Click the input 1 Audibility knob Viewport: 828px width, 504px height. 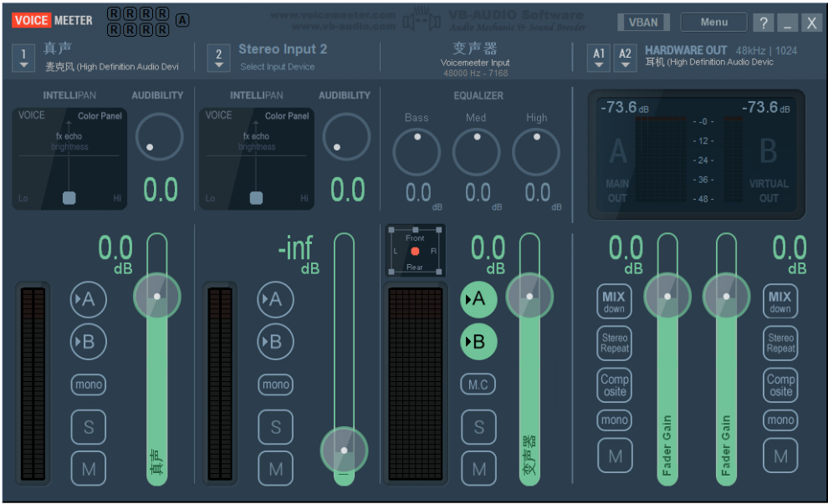pos(159,137)
